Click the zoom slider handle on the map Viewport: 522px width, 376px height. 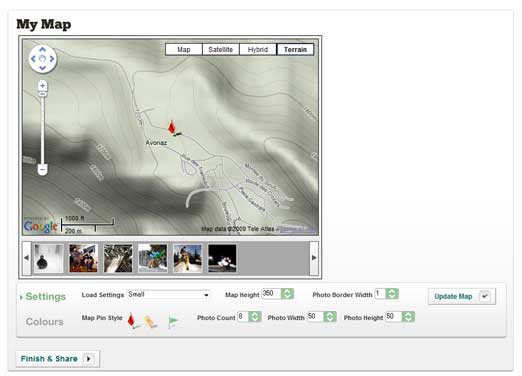click(42, 94)
